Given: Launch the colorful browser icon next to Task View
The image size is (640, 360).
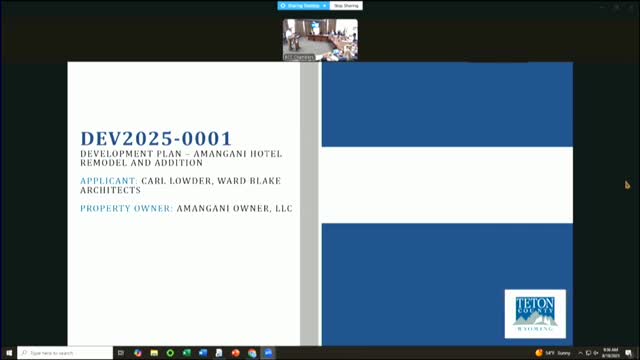Looking at the screenshot, I should click(138, 353).
